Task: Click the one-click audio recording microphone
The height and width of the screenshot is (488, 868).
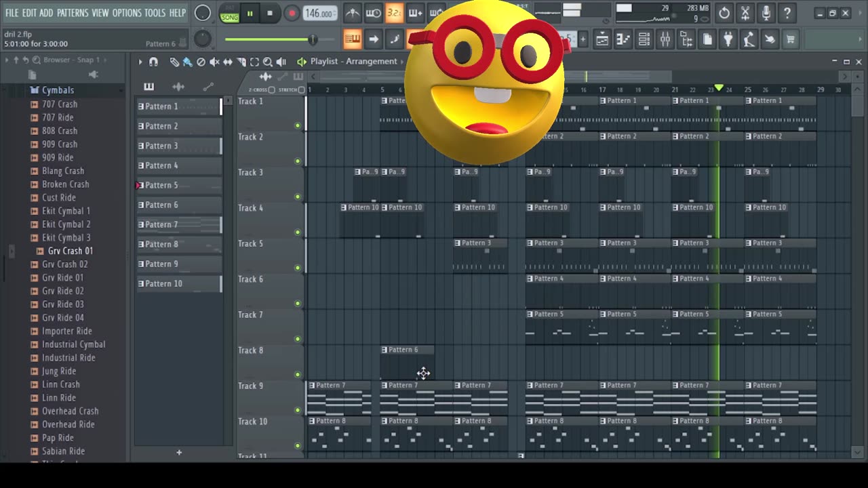Action: point(766,13)
